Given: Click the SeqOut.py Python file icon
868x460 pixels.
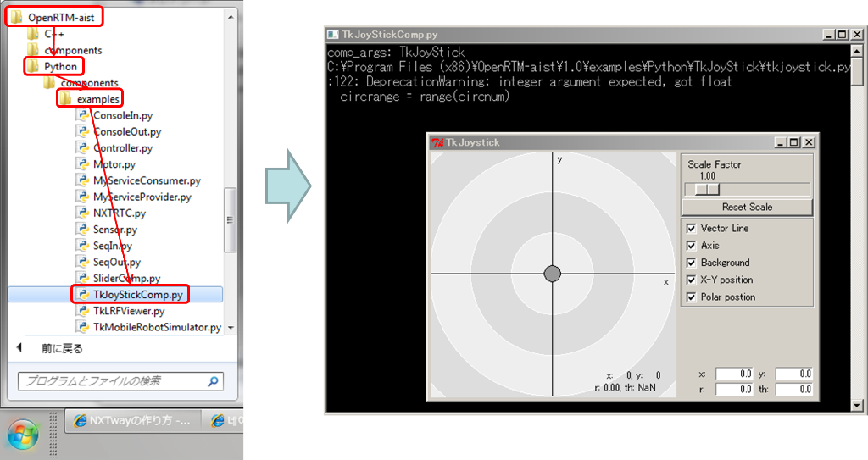Looking at the screenshot, I should click(82, 262).
